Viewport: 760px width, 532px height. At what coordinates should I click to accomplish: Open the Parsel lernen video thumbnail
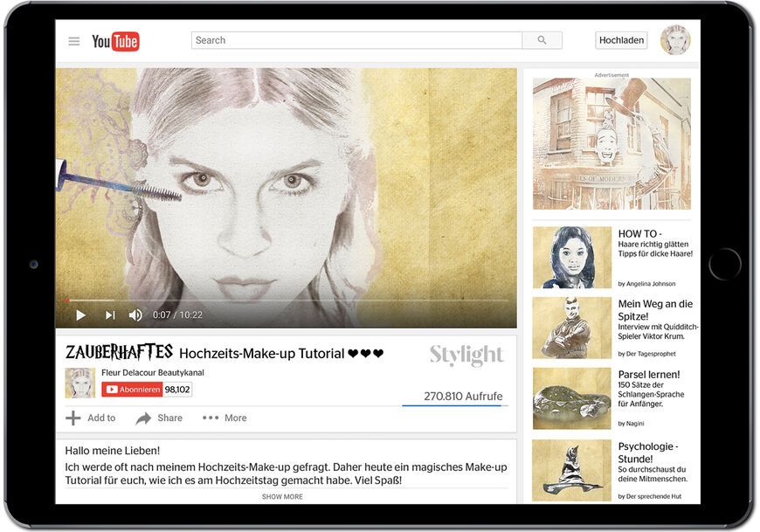click(572, 397)
